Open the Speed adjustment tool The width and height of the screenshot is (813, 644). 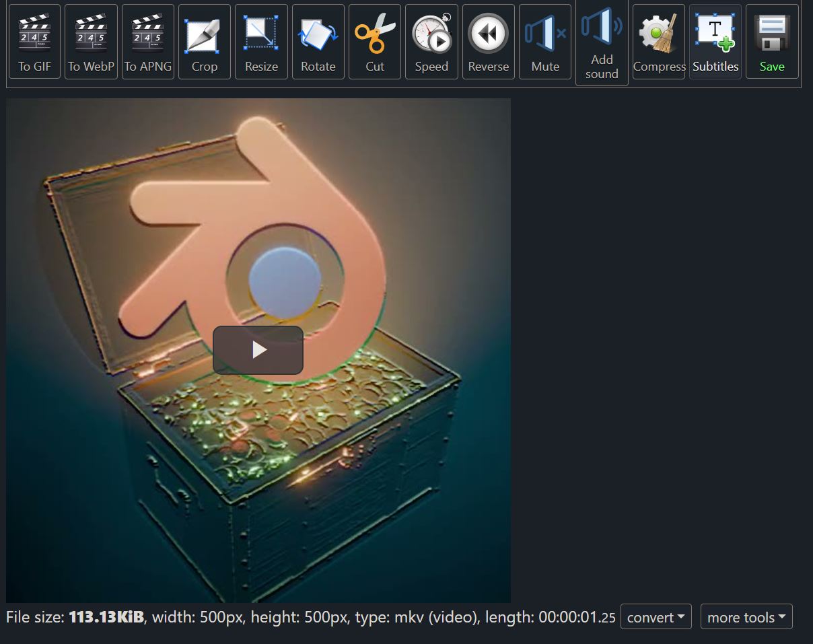[x=431, y=42]
